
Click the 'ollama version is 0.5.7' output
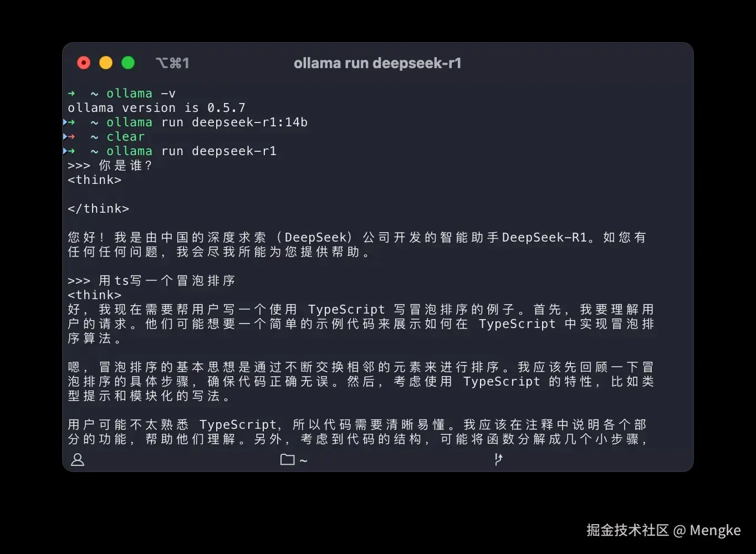tap(156, 108)
